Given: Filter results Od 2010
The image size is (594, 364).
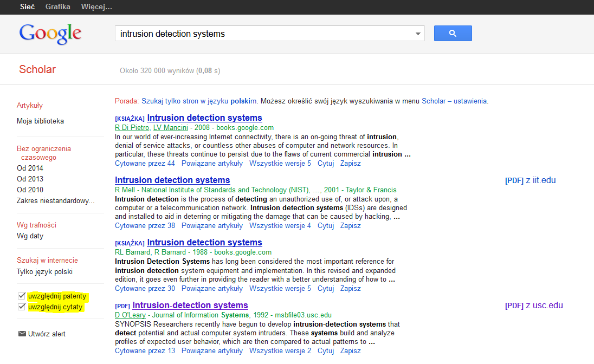Looking at the screenshot, I should 30,190.
